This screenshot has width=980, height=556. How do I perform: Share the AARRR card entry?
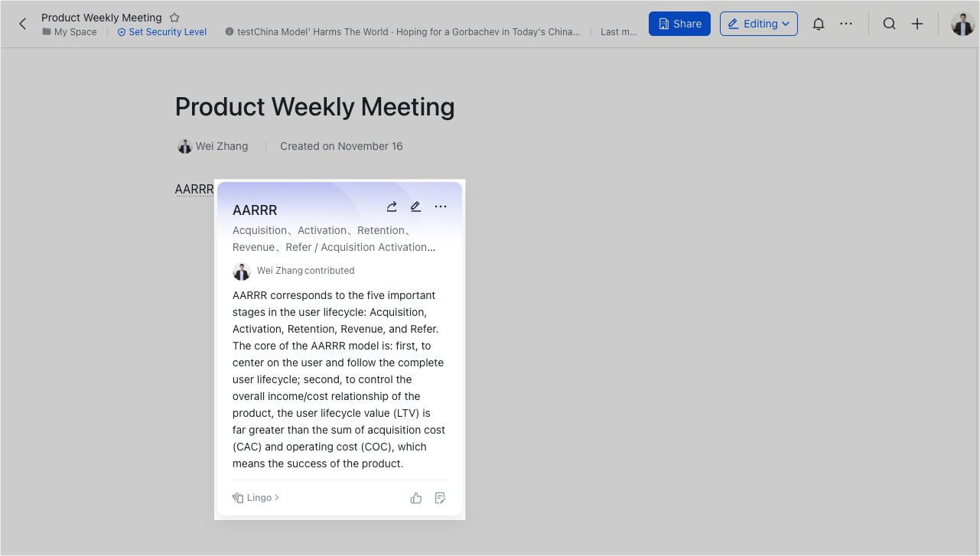tap(392, 206)
